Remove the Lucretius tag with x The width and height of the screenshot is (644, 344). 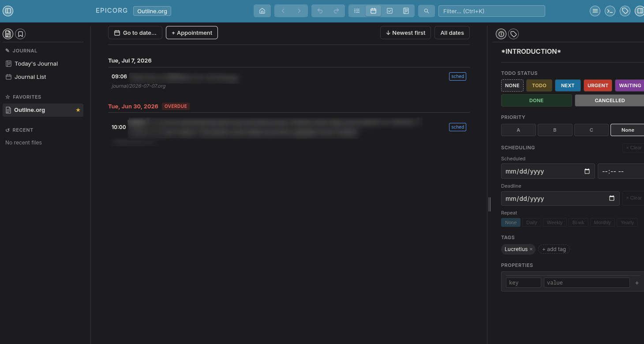531,249
